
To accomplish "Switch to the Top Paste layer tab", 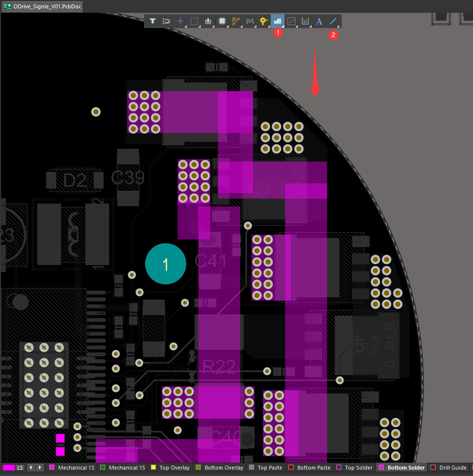I will (x=265, y=468).
